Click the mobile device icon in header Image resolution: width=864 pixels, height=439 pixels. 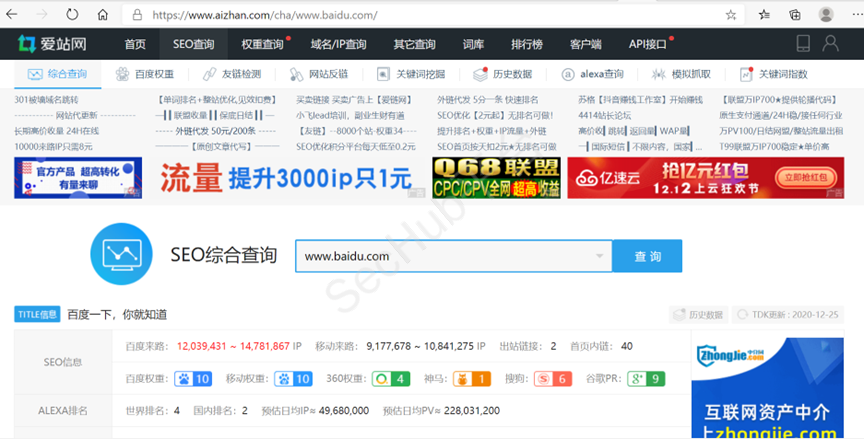point(802,44)
